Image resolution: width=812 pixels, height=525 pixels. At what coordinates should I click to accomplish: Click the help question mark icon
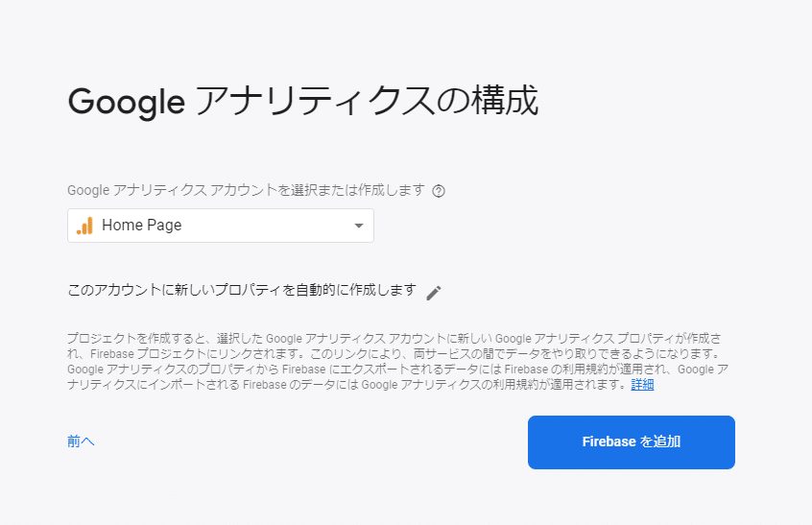click(x=439, y=191)
